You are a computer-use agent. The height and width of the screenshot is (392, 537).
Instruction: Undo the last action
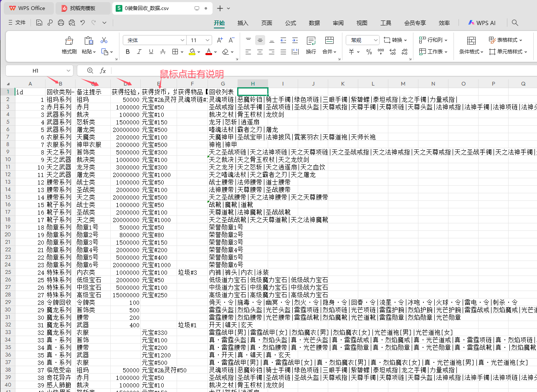click(x=83, y=23)
